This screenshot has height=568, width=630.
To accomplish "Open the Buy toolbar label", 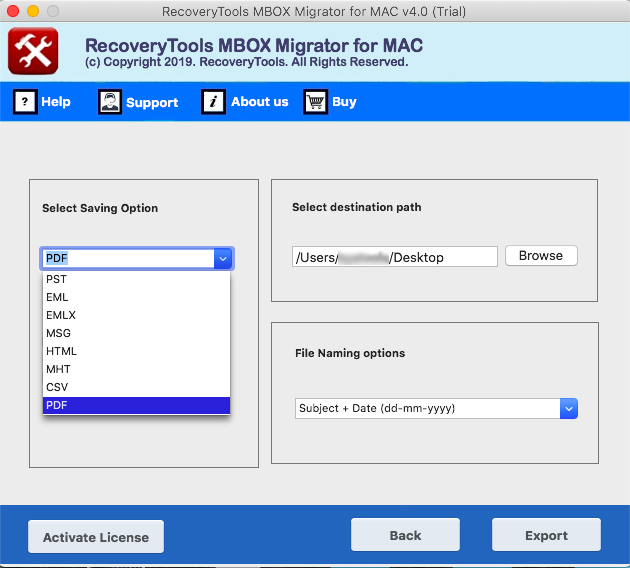I will pos(344,102).
